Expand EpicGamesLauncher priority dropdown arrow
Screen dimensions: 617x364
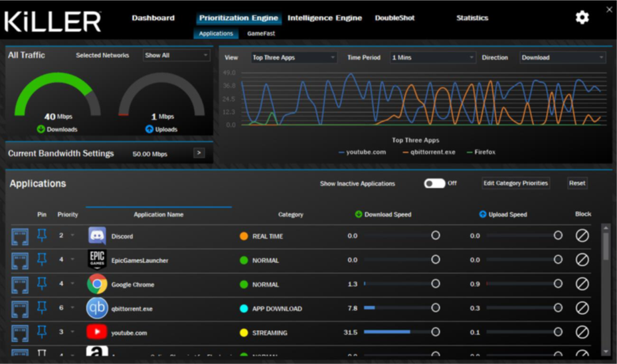[72, 259]
